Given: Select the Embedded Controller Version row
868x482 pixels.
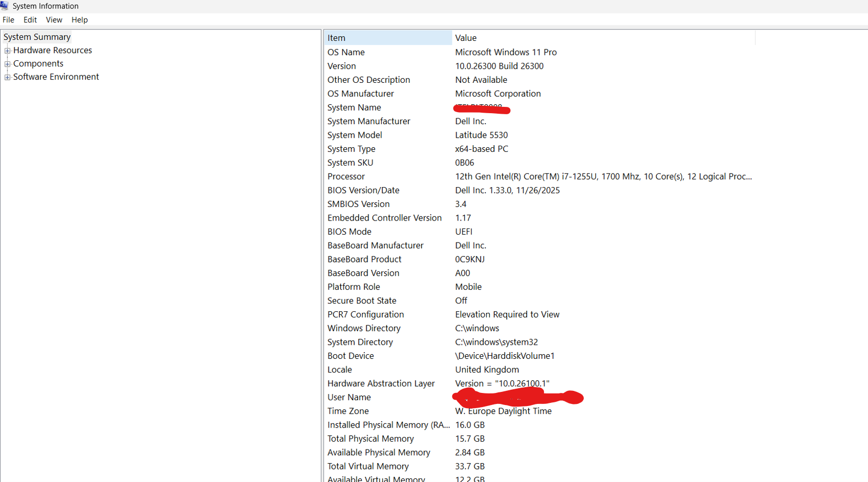Looking at the screenshot, I should pos(540,218).
